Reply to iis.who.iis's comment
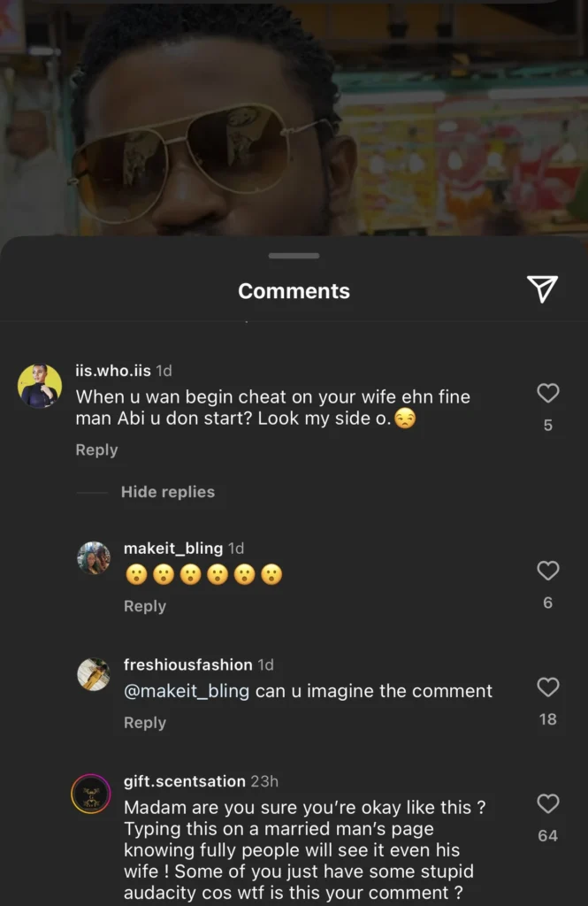 (95, 449)
